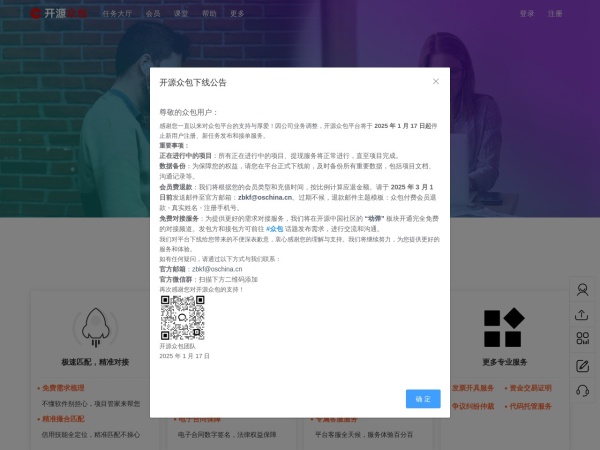The image size is (600, 450).
Task: Click the upload sidebar icon
Action: (x=582, y=315)
